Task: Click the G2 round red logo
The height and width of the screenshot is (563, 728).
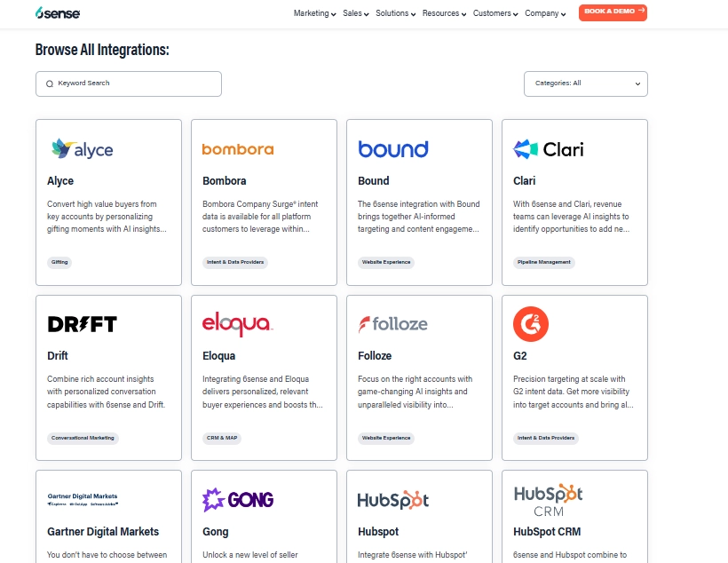Action: 531,324
